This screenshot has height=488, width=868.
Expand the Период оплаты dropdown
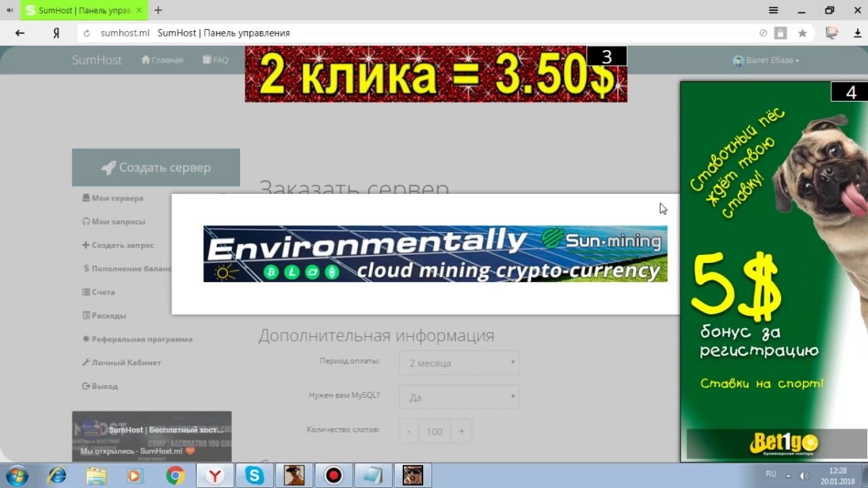459,363
